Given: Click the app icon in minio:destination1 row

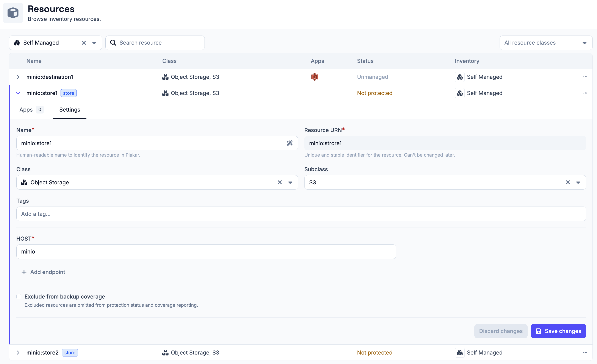Looking at the screenshot, I should pos(314,77).
